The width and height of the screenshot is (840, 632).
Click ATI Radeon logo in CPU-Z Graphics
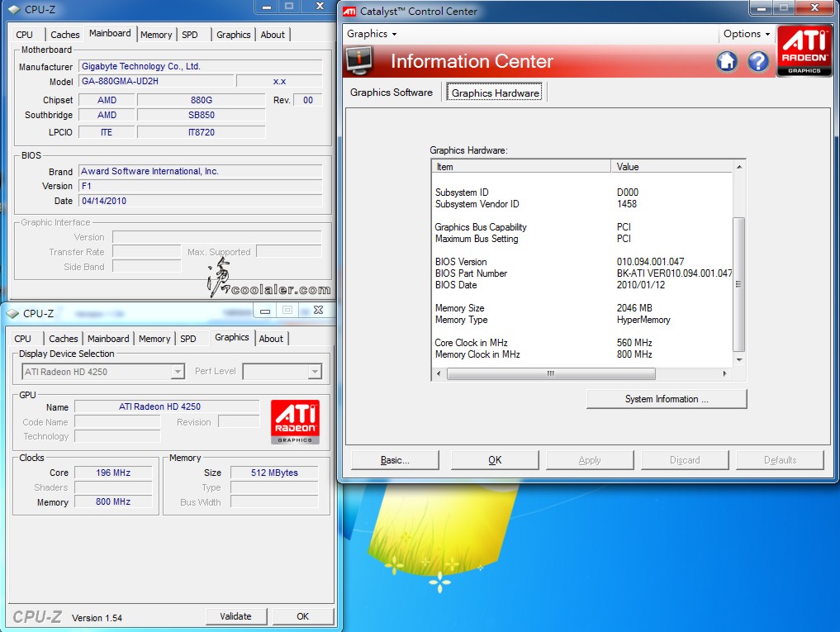click(295, 422)
